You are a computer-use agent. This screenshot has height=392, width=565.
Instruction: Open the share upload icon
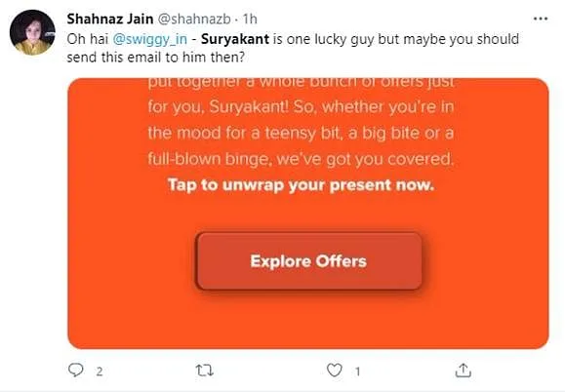[x=463, y=370]
